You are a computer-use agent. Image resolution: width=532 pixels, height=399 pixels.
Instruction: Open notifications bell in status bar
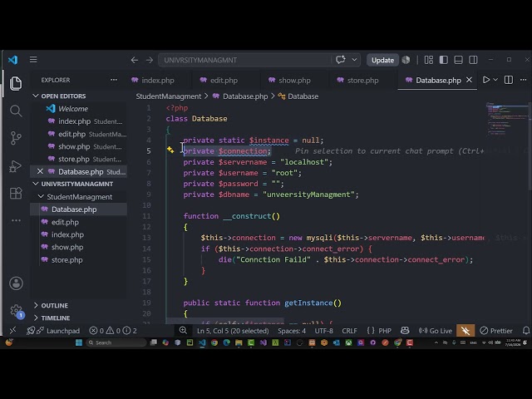tap(526, 331)
